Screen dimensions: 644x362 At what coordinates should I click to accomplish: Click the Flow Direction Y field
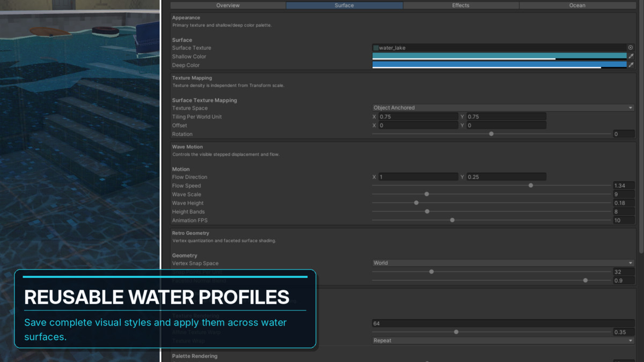tap(506, 177)
